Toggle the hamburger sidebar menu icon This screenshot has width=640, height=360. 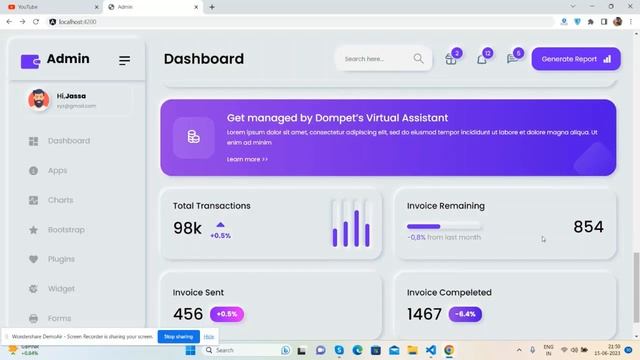[124, 60]
